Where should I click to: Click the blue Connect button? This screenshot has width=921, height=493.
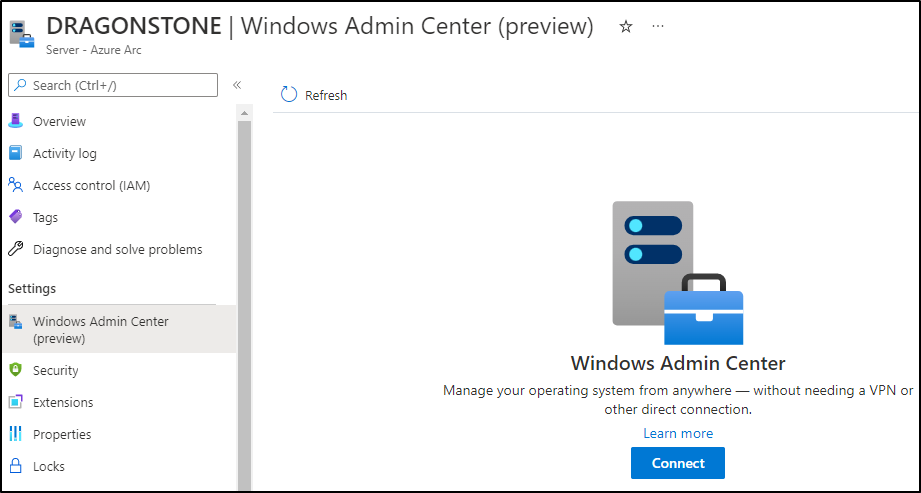click(678, 463)
